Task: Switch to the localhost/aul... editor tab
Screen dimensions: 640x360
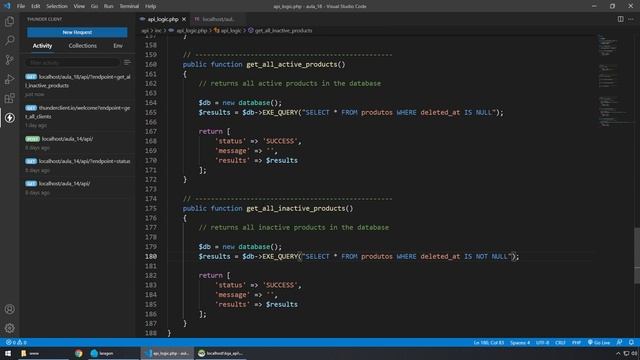Action: (x=217, y=19)
